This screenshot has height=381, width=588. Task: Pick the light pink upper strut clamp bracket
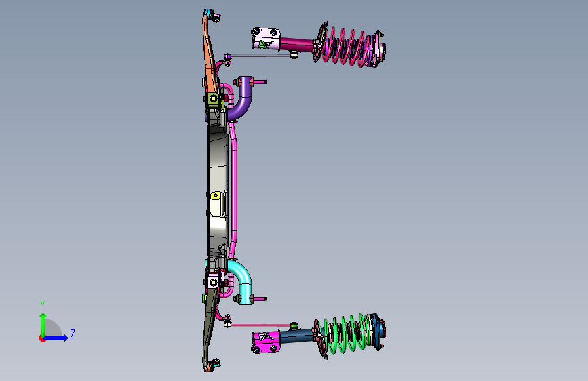(x=266, y=39)
